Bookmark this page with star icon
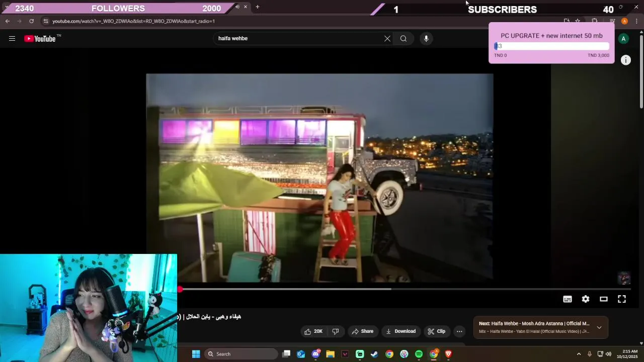Viewport: 644px width, 362px height. coord(578,21)
